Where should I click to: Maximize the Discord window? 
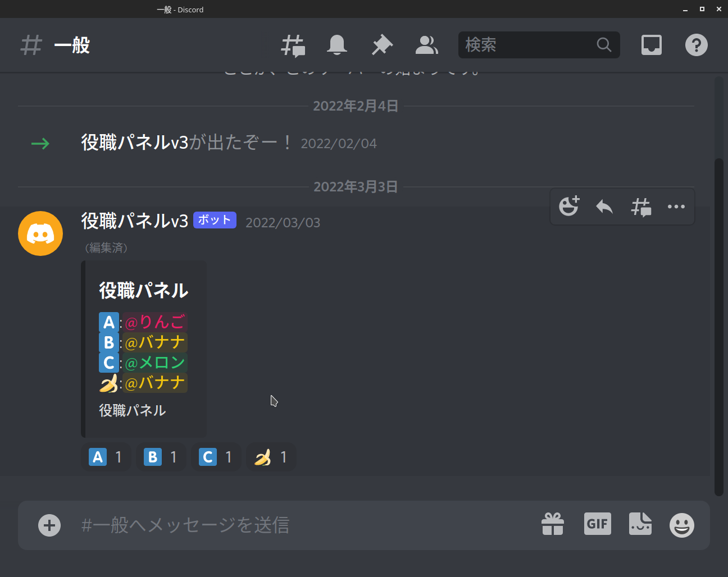coord(702,9)
